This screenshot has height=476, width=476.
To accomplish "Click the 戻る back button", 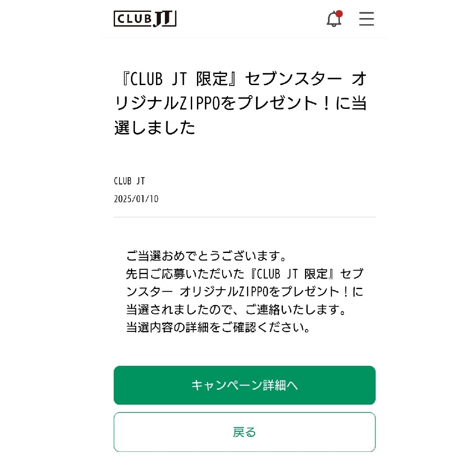I will pyautogui.click(x=244, y=431).
